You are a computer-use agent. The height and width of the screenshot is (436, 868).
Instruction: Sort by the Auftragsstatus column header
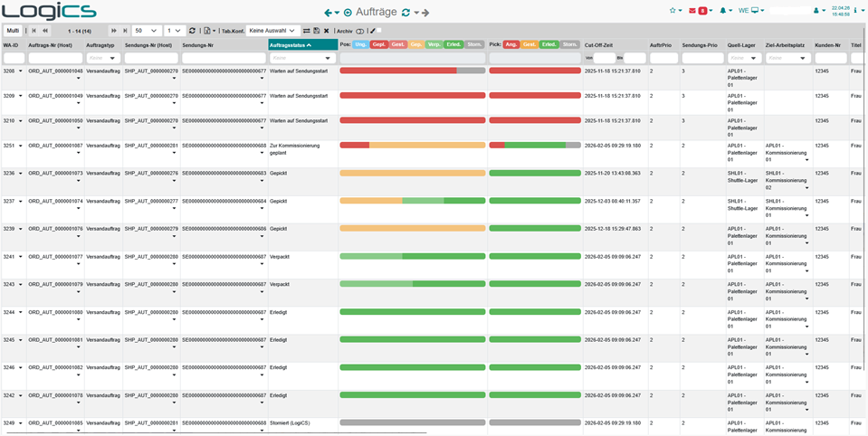(303, 44)
